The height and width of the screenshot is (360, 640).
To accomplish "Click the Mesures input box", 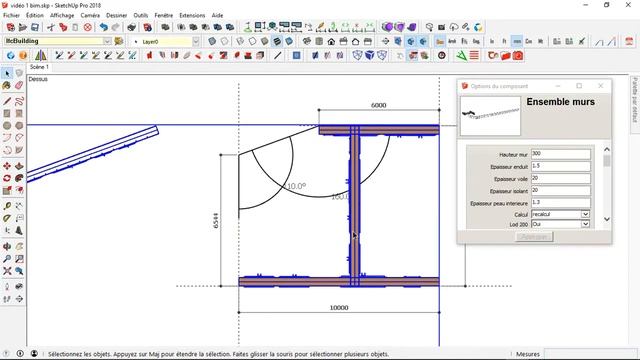I will [590, 354].
